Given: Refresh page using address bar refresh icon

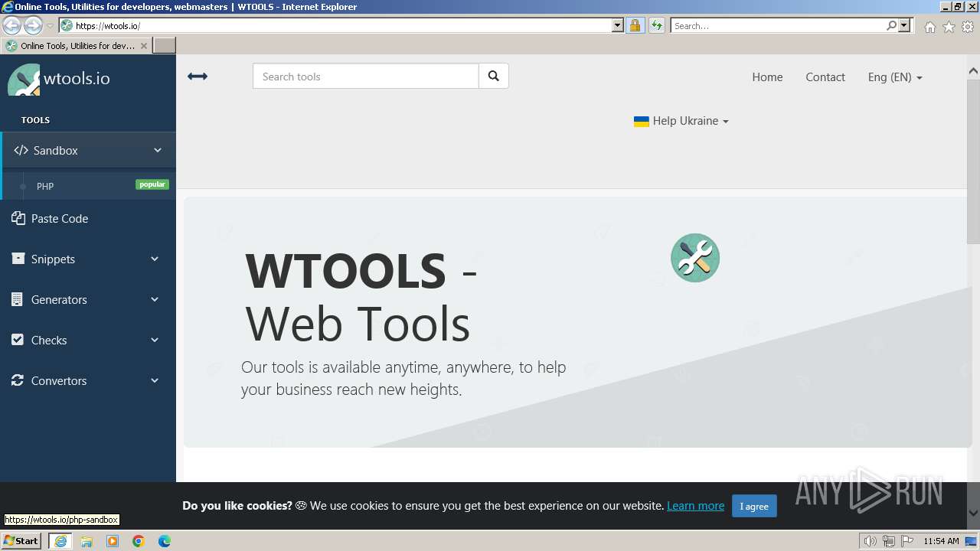Looking at the screenshot, I should point(657,25).
